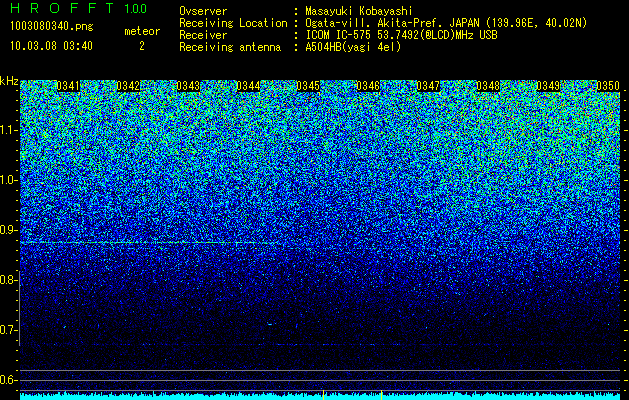
Task: Click the 0.6 frequency axis label
Action: click(x=9, y=380)
